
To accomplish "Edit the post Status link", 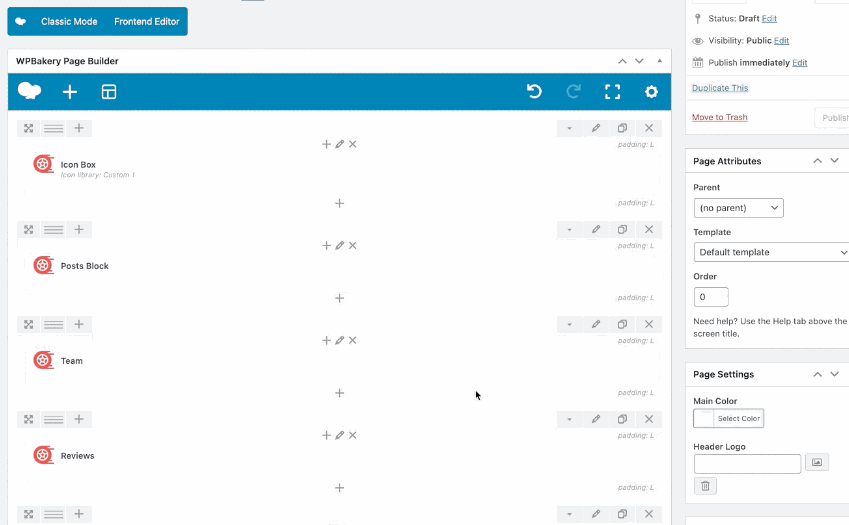I will coord(769,18).
